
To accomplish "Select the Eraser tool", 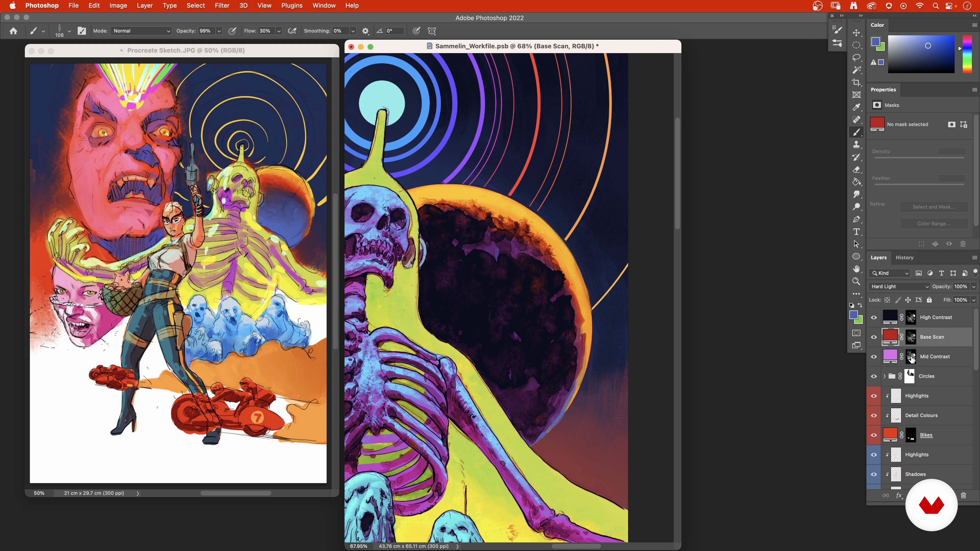I will 856,170.
